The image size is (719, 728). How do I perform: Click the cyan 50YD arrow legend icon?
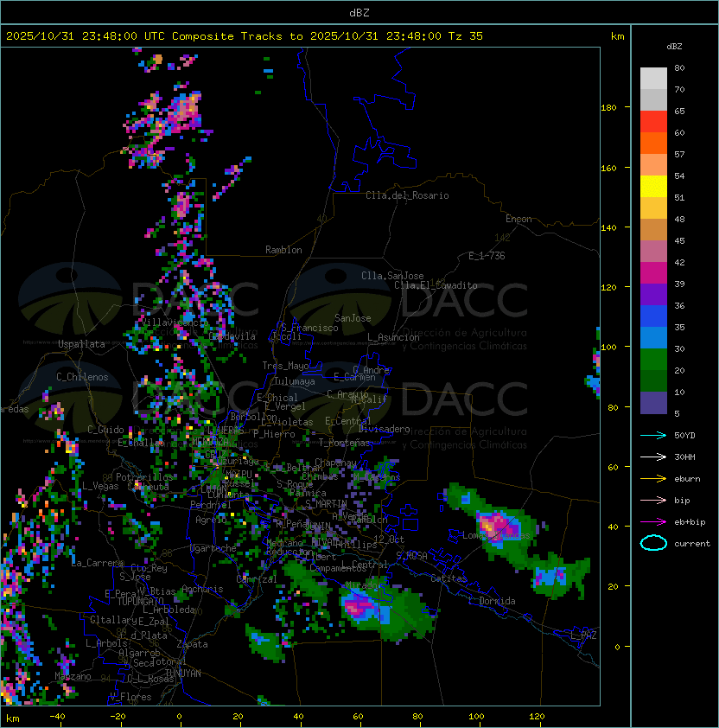click(653, 436)
